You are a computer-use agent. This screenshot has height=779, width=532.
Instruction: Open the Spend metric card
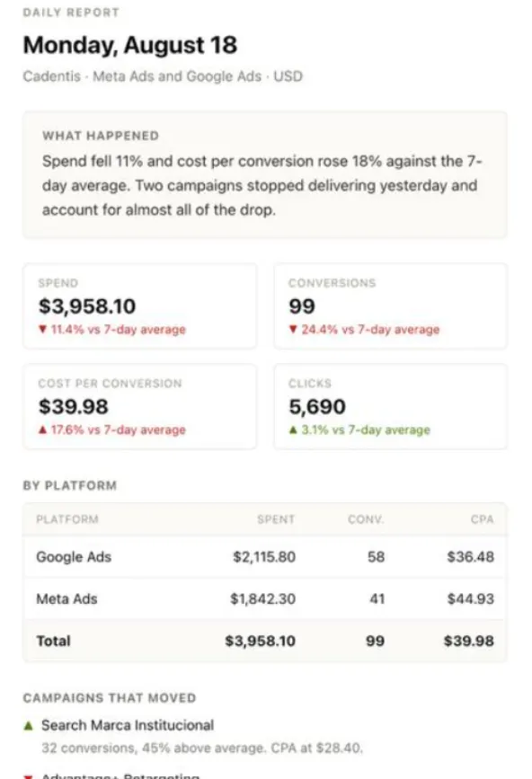point(139,306)
